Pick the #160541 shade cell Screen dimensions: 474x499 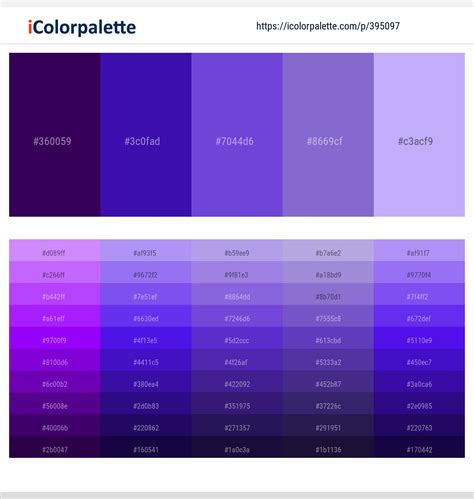[146, 447]
